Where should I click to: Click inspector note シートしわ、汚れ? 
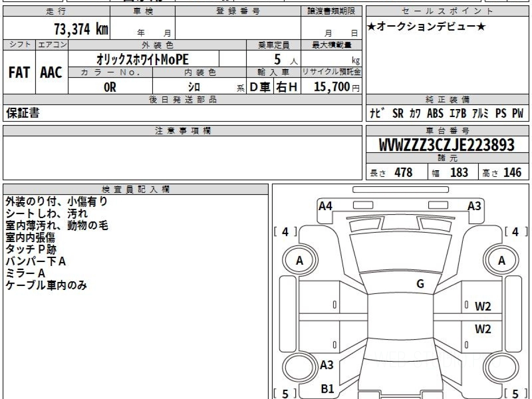47,214
